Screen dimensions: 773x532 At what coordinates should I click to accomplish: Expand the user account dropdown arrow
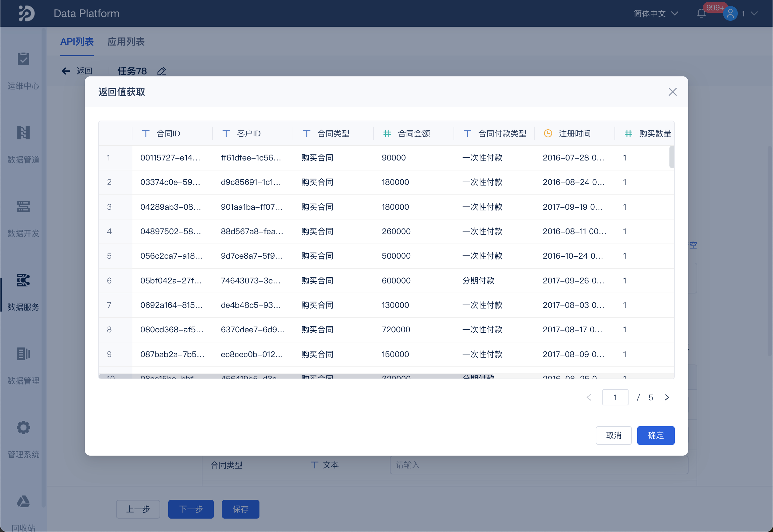754,14
